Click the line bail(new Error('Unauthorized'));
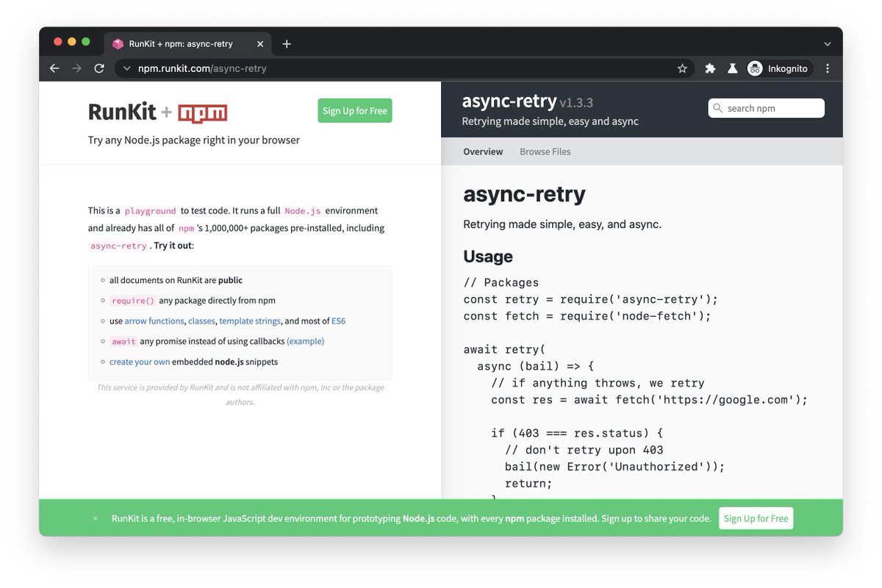This screenshot has height=588, width=882. (614, 467)
